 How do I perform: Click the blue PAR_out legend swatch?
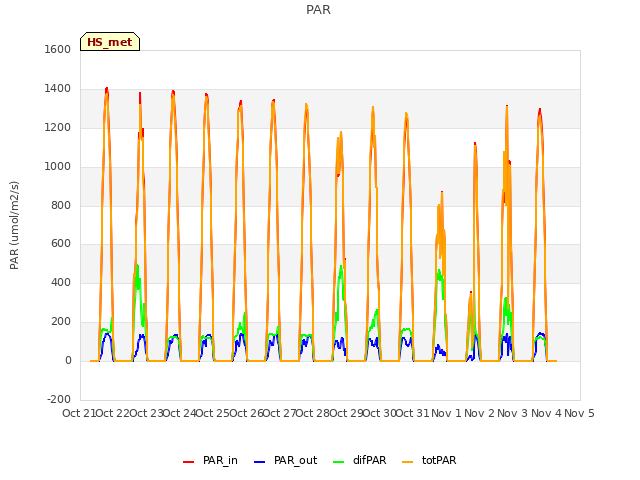coord(260,462)
